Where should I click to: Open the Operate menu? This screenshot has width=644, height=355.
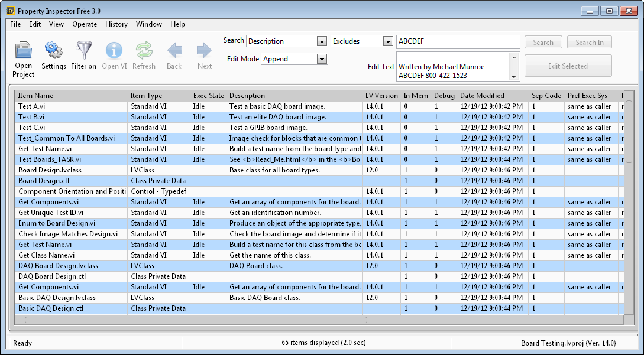coord(85,24)
